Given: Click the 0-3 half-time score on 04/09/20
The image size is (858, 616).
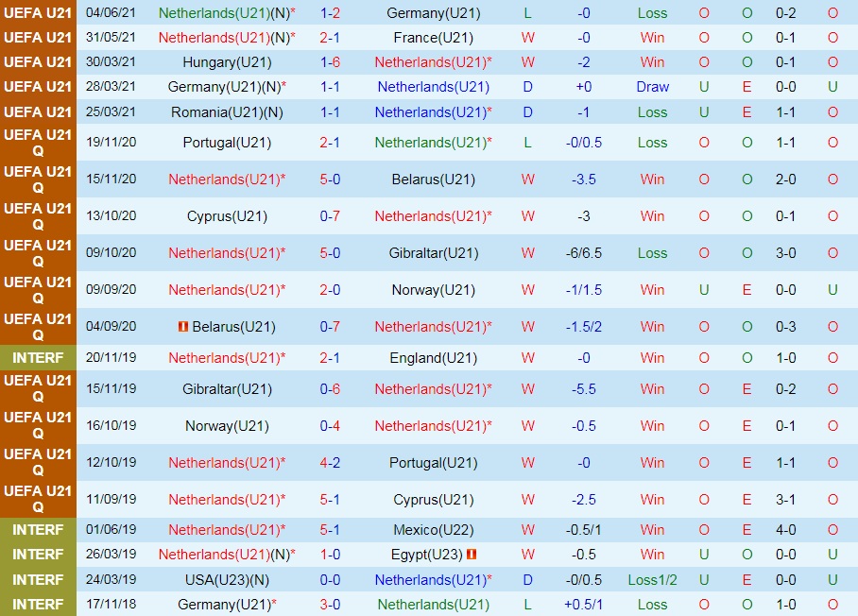Looking at the screenshot, I should (x=786, y=327).
